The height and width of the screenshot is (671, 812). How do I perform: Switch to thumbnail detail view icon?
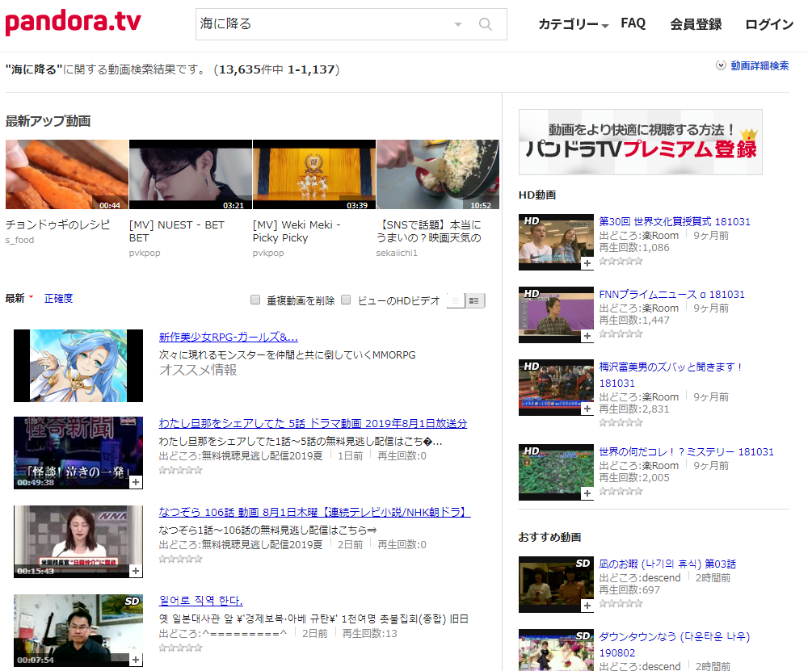[x=474, y=300]
